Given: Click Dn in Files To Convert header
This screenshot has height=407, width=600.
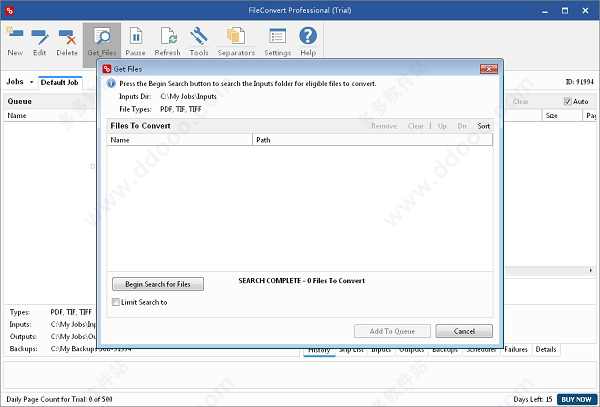Looking at the screenshot, I should coord(462,126).
